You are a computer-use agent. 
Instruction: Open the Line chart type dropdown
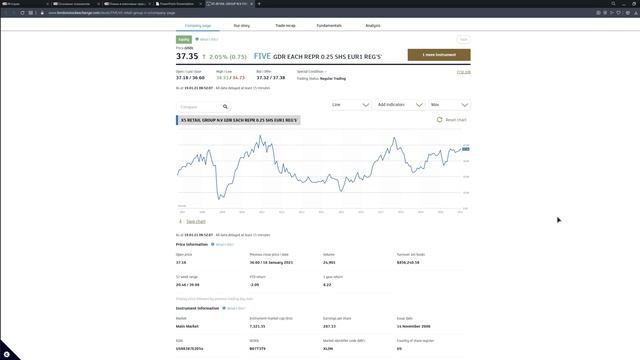350,105
